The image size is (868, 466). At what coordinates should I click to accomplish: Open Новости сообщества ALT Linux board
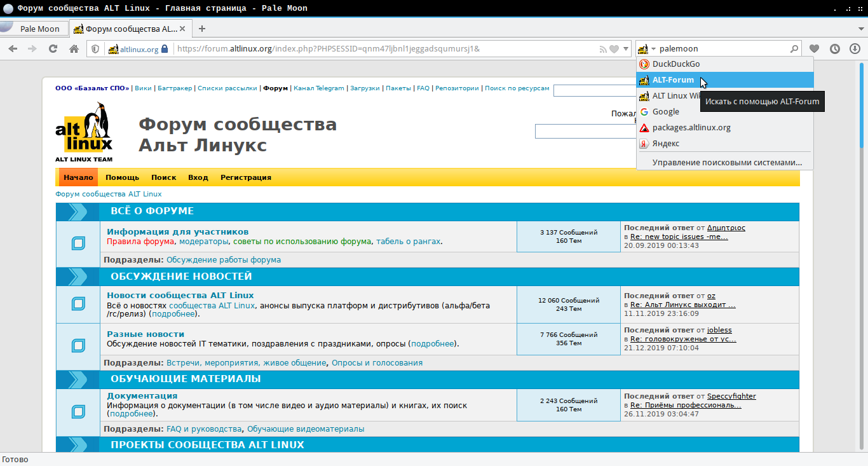pyautogui.click(x=180, y=296)
